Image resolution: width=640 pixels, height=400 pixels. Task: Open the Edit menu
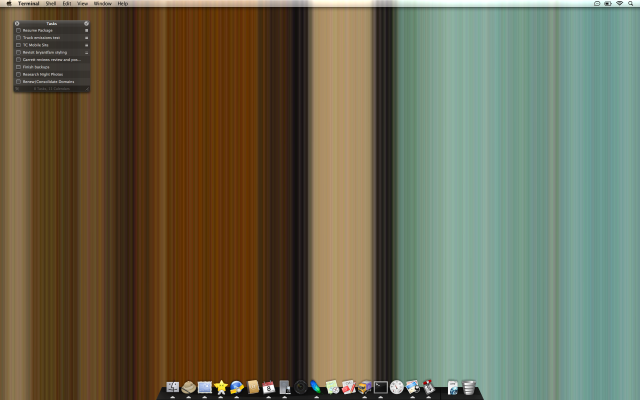(x=67, y=3)
